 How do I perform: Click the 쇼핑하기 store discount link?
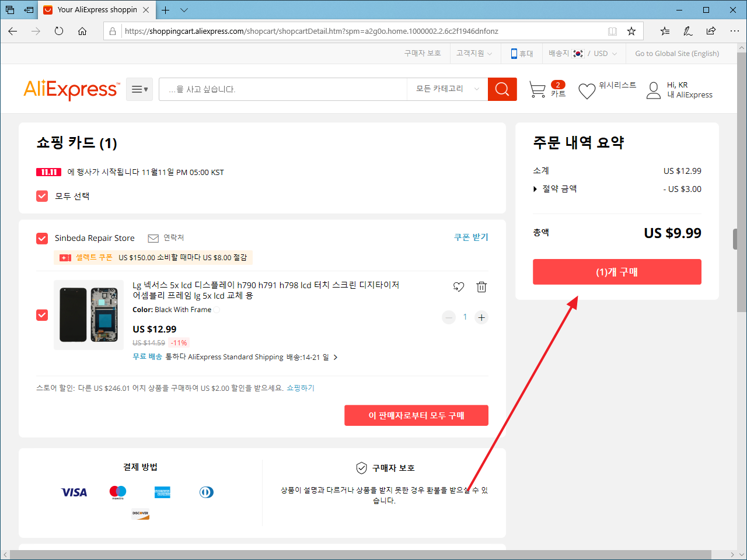[x=301, y=388]
